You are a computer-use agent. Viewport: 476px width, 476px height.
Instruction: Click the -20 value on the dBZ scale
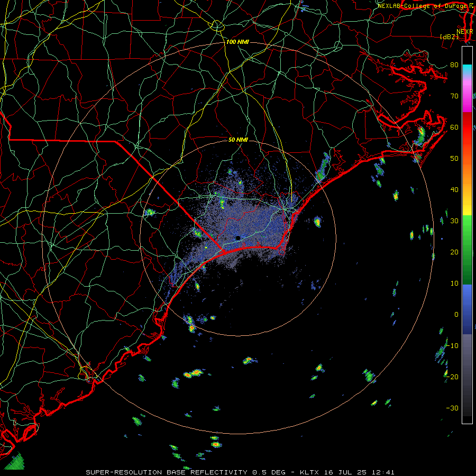click(452, 377)
